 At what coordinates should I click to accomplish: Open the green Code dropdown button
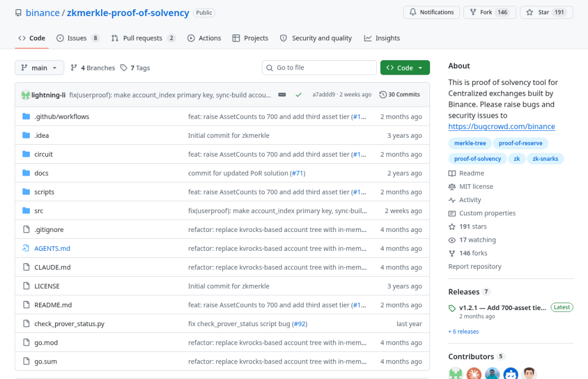[405, 68]
